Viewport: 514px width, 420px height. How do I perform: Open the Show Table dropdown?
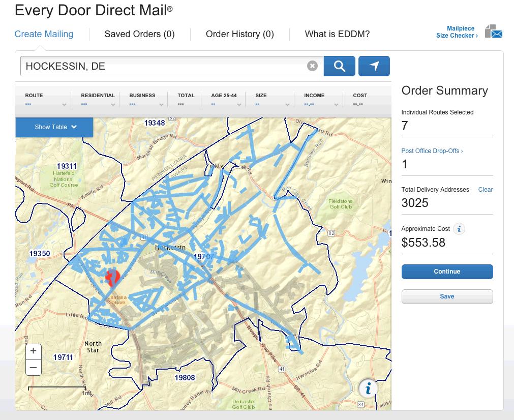[54, 127]
